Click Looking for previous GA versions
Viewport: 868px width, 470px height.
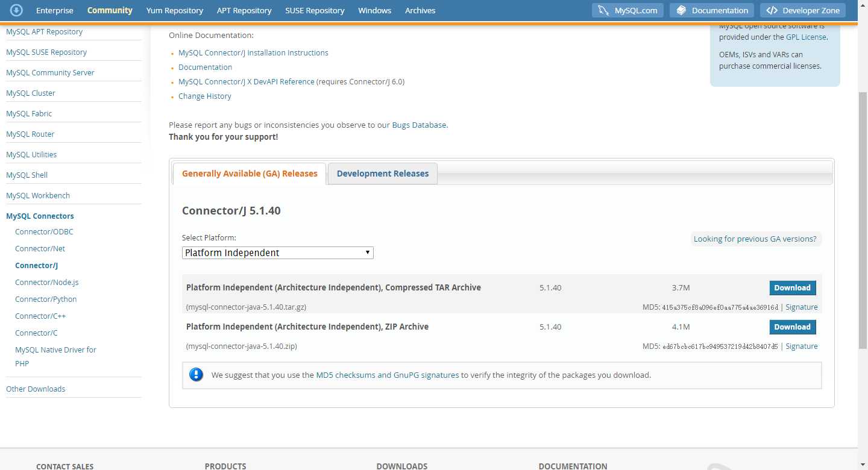(755, 239)
